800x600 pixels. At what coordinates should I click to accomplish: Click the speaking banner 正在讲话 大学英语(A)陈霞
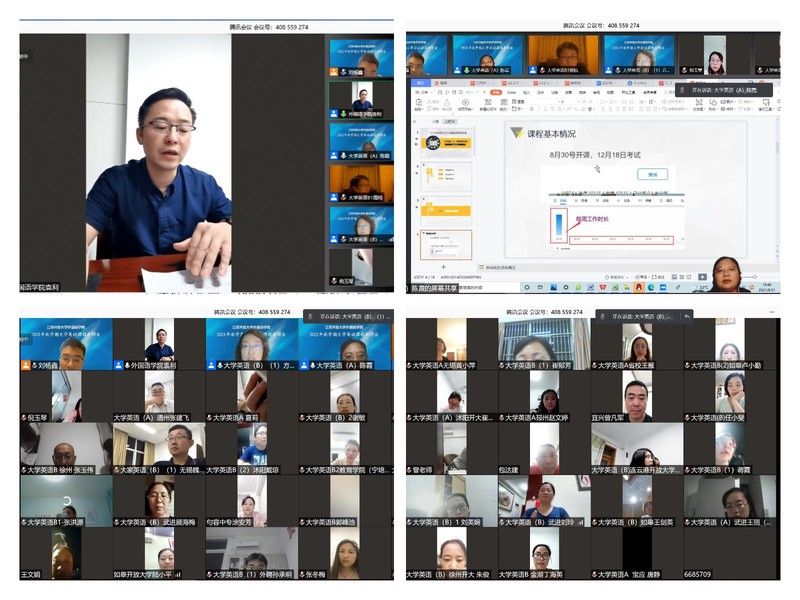click(x=723, y=90)
